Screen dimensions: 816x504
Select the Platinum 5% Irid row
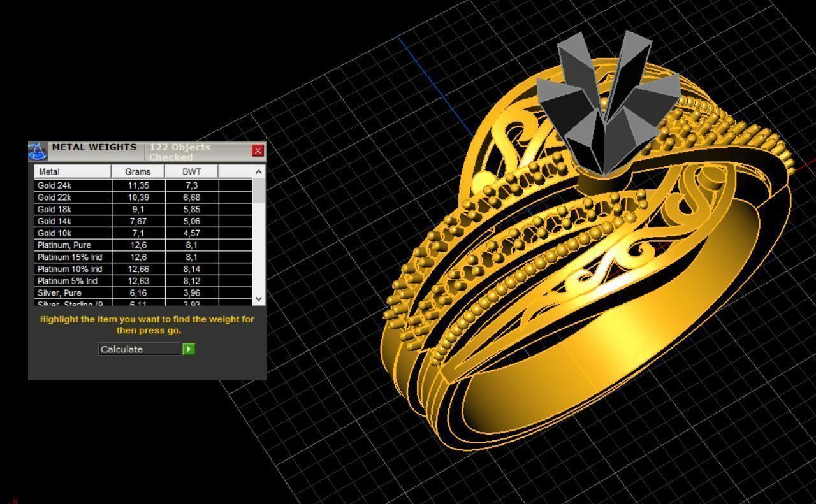tap(143, 281)
